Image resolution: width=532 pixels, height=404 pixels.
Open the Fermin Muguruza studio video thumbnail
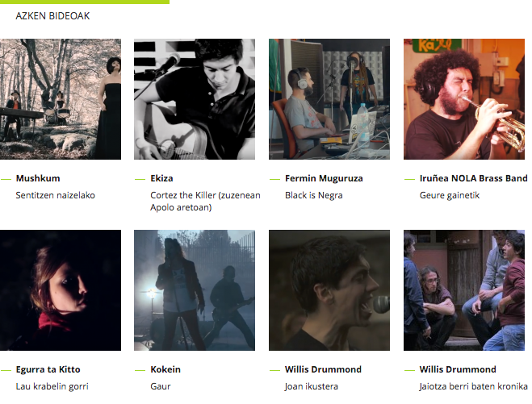point(329,99)
